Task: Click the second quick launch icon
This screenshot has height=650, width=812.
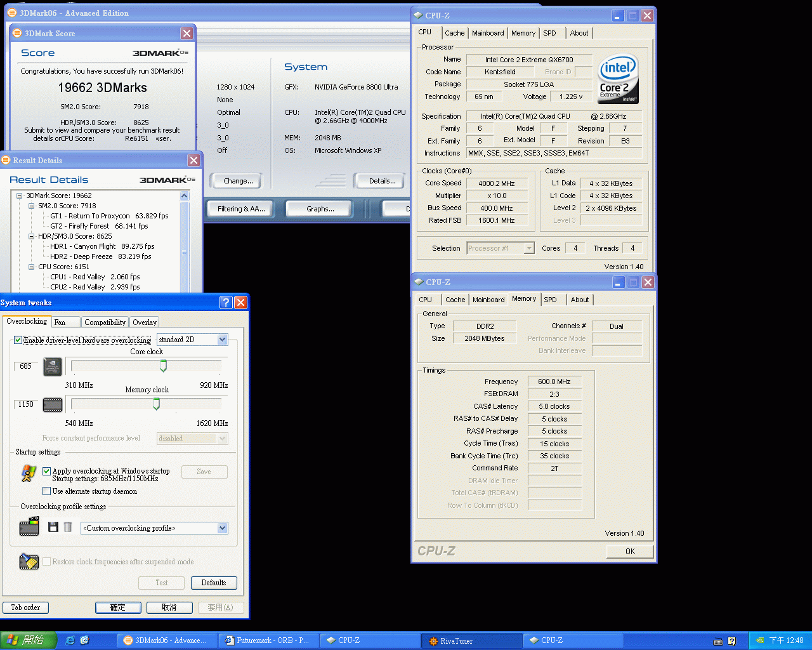Action: [x=85, y=640]
